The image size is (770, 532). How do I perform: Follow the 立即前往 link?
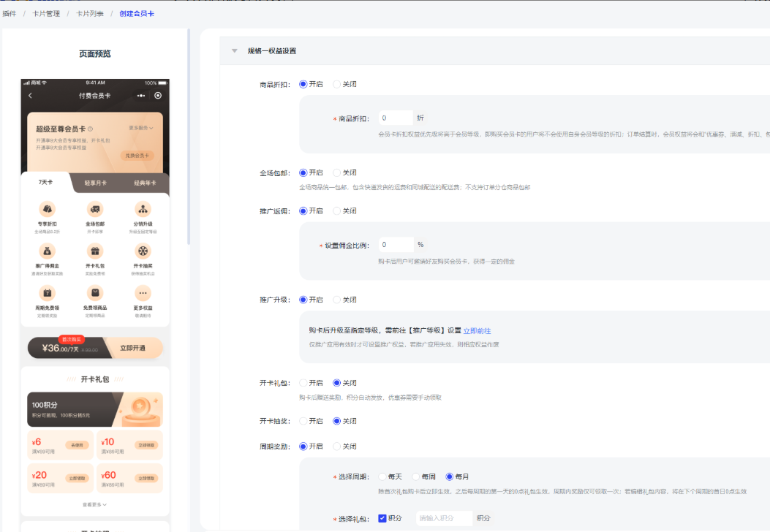pyautogui.click(x=477, y=331)
